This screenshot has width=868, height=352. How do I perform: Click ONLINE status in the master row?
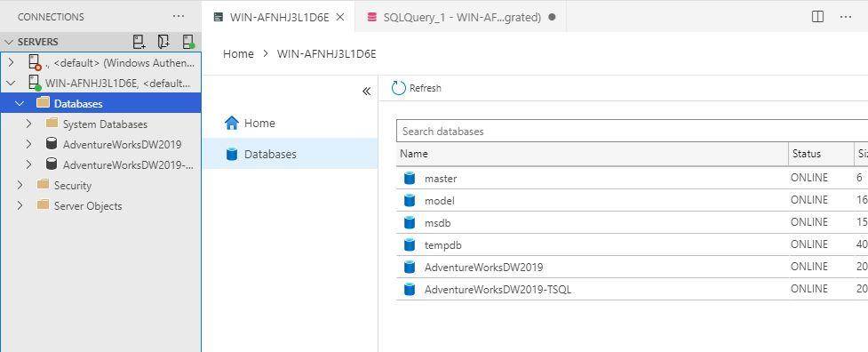pyautogui.click(x=809, y=178)
